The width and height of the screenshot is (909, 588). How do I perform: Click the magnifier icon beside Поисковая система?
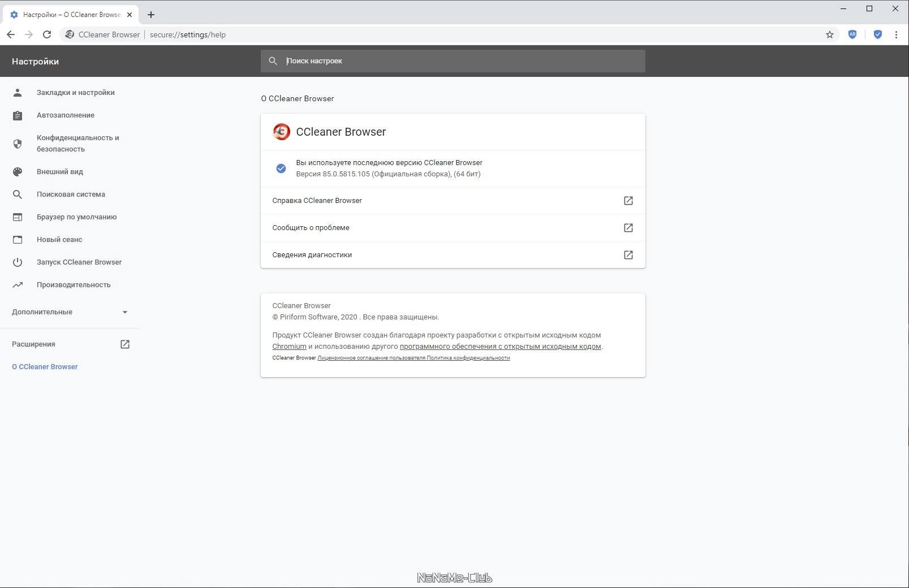tap(18, 194)
